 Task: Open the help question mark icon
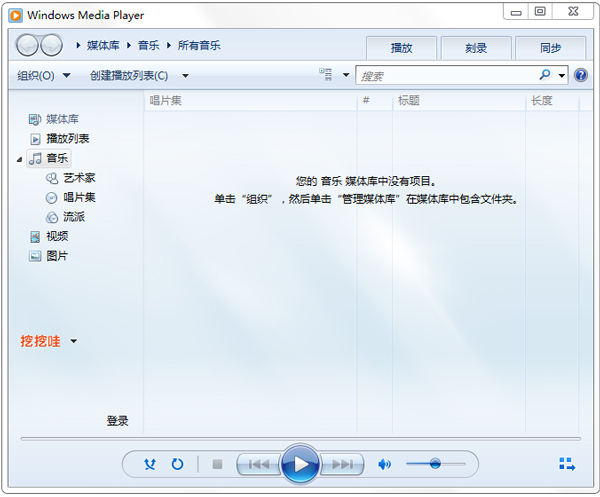(x=580, y=75)
